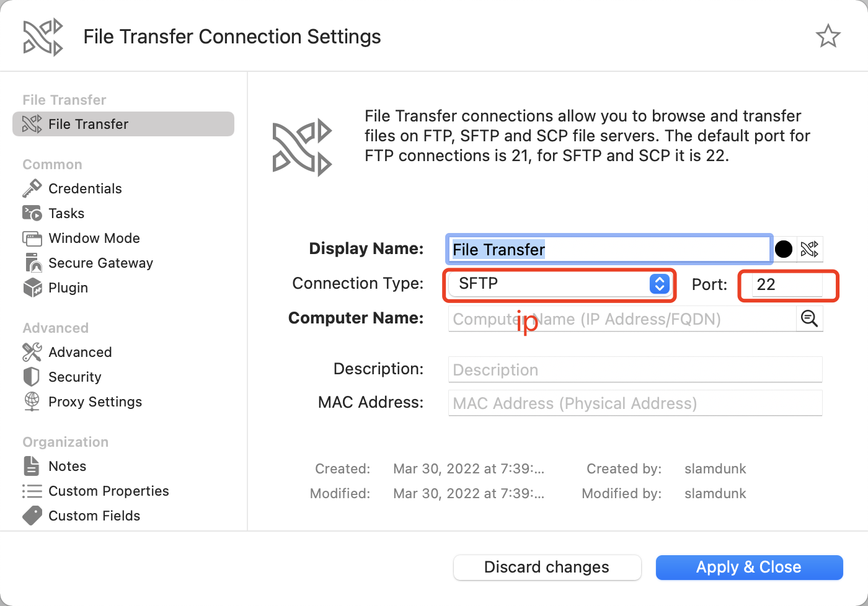The width and height of the screenshot is (868, 606).
Task: Select the Tasks section
Action: (x=66, y=213)
